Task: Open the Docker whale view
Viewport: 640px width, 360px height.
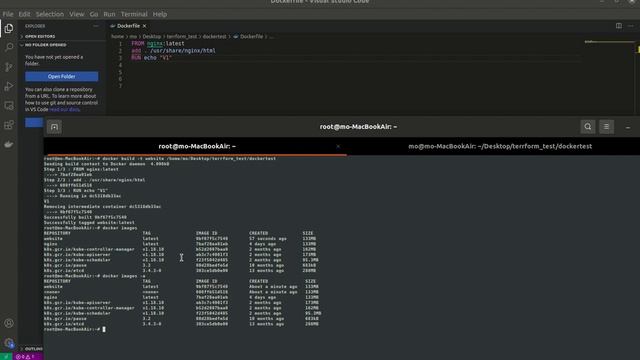Action: [9, 144]
